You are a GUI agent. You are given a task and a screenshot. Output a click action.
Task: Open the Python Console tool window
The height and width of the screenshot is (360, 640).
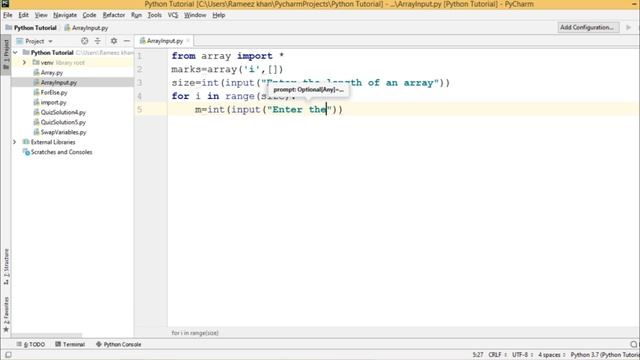click(x=118, y=344)
